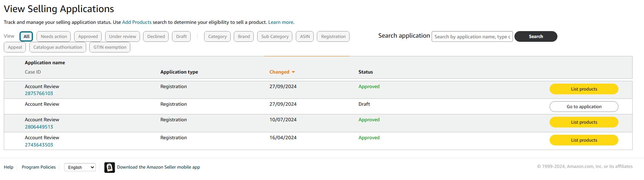Filter by GTIN exemption
This screenshot has height=180, width=644.
pyautogui.click(x=110, y=47)
